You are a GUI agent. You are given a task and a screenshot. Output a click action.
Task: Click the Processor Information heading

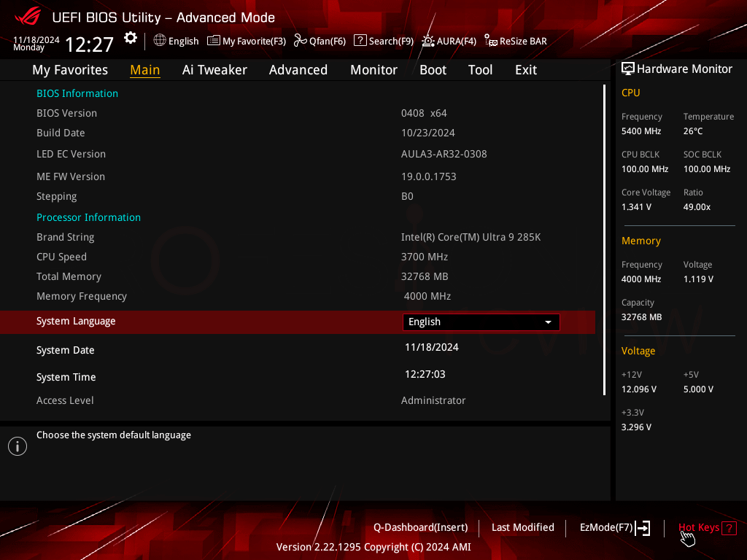tap(88, 217)
